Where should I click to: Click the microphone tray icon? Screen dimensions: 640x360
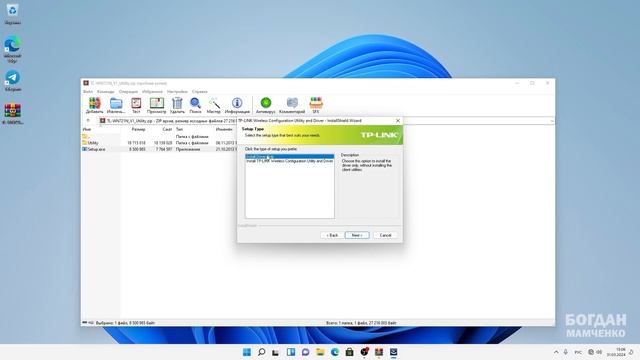point(566,352)
